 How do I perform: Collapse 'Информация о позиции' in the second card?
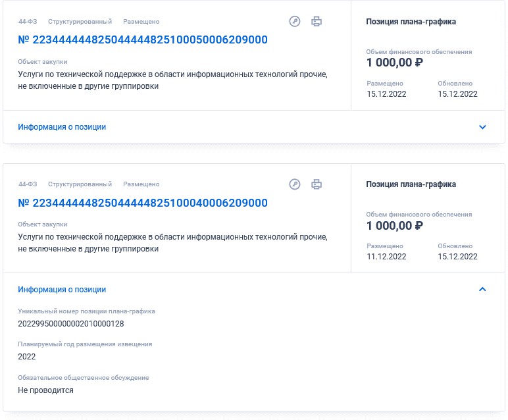point(62,290)
